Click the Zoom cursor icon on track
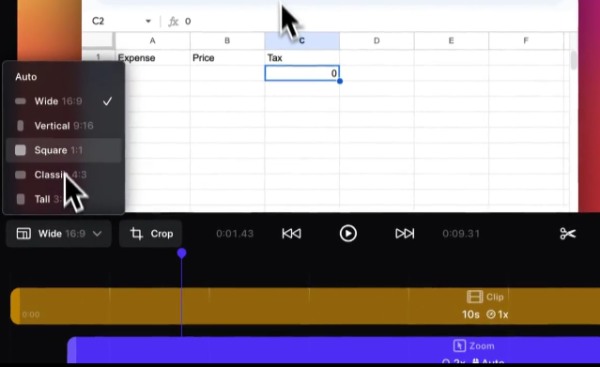Screen dimensions: 600x367 (459, 346)
